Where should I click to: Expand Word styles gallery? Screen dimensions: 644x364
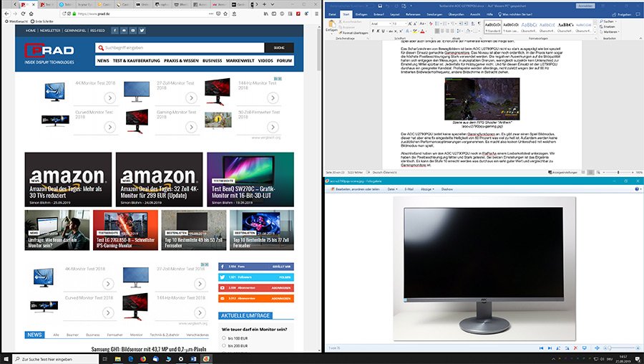pyautogui.click(x=595, y=31)
